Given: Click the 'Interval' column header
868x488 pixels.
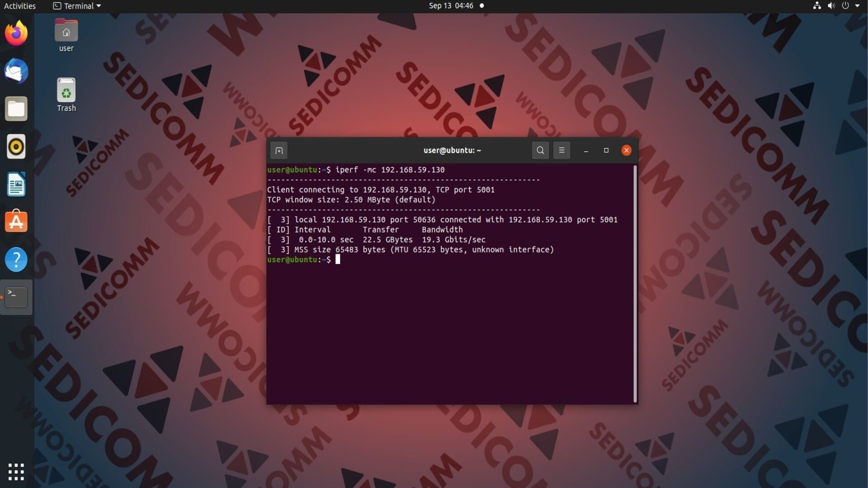Looking at the screenshot, I should tap(312, 230).
